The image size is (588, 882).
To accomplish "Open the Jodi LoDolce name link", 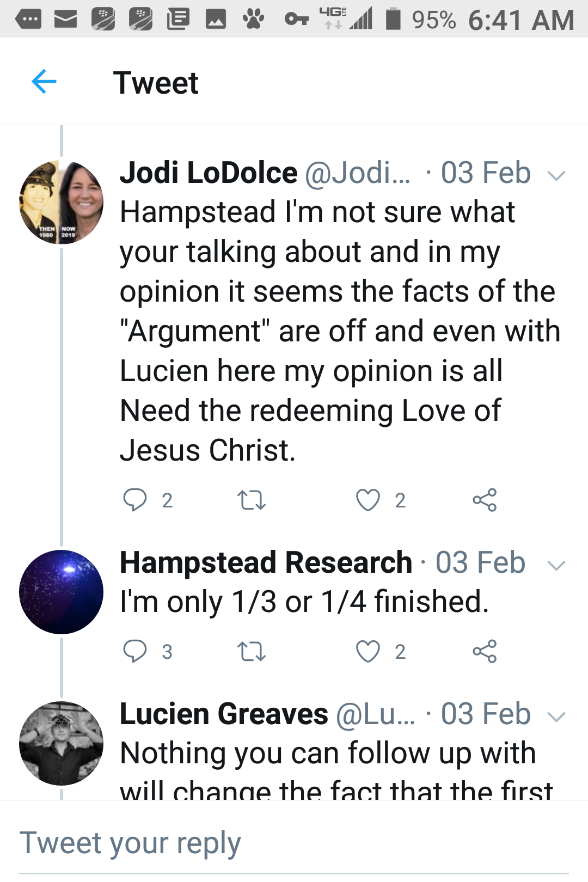I will (209, 173).
